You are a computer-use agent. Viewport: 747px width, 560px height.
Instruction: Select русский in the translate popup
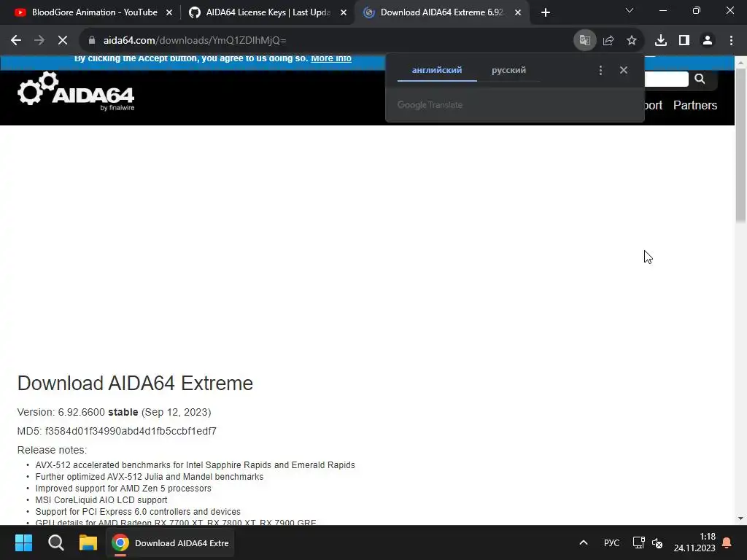click(508, 70)
